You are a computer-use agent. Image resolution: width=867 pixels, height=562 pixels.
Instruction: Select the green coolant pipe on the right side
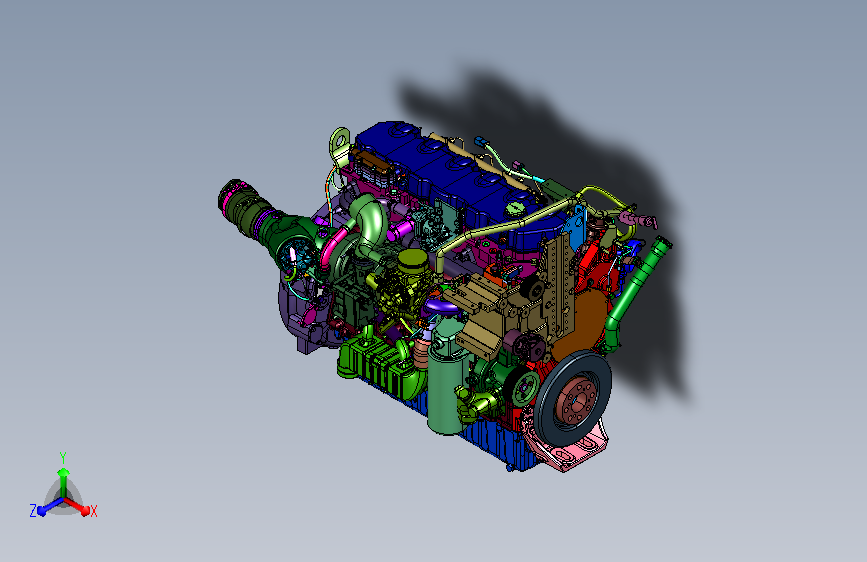pyautogui.click(x=633, y=293)
